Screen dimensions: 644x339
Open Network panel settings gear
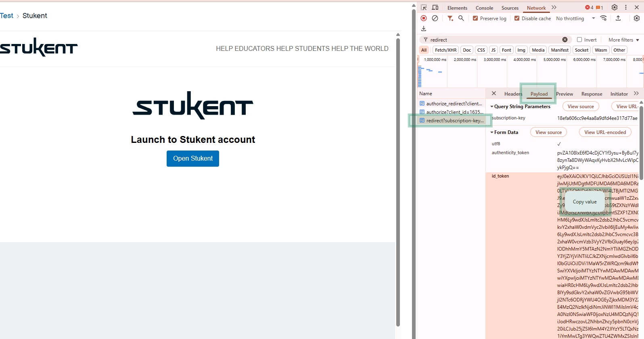637,18
